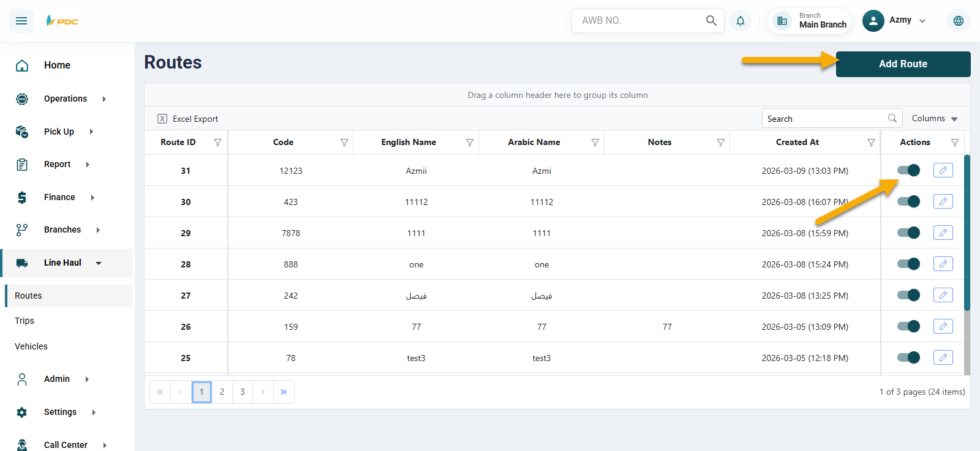Go to page 3 of routes
The height and width of the screenshot is (451, 980).
(x=243, y=392)
